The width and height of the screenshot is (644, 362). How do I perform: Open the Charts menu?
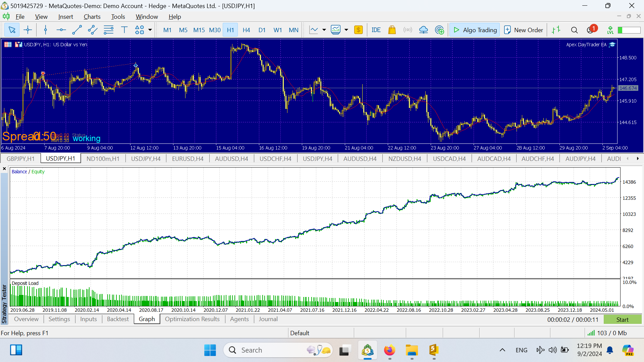(x=92, y=16)
